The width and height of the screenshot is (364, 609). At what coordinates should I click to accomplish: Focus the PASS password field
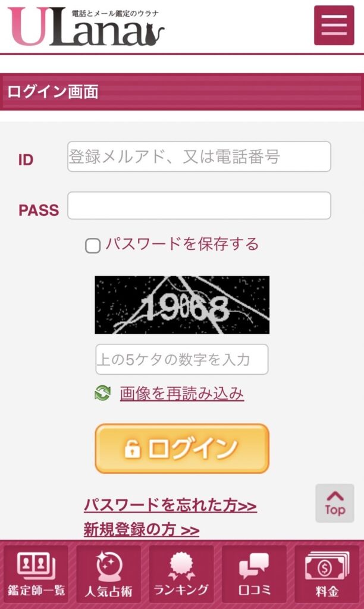coord(199,206)
